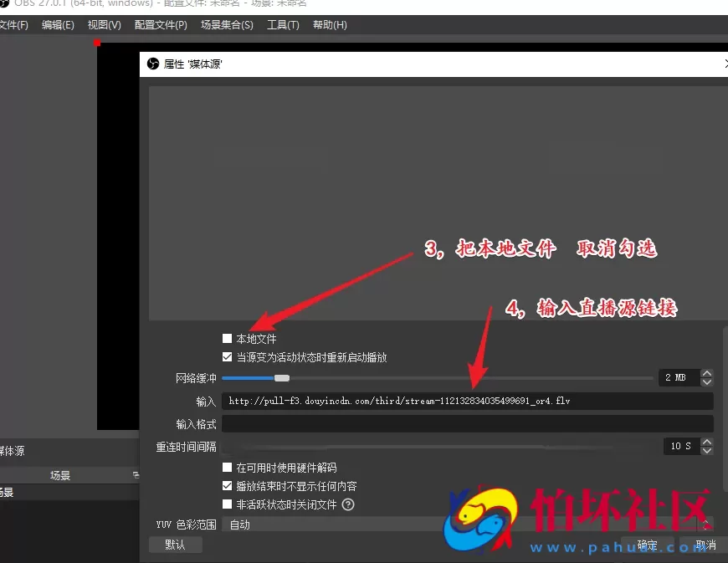The width and height of the screenshot is (728, 563).
Task: Toggle 播放结束时不显示任何内容 checkbox
Action: pyautogui.click(x=228, y=486)
